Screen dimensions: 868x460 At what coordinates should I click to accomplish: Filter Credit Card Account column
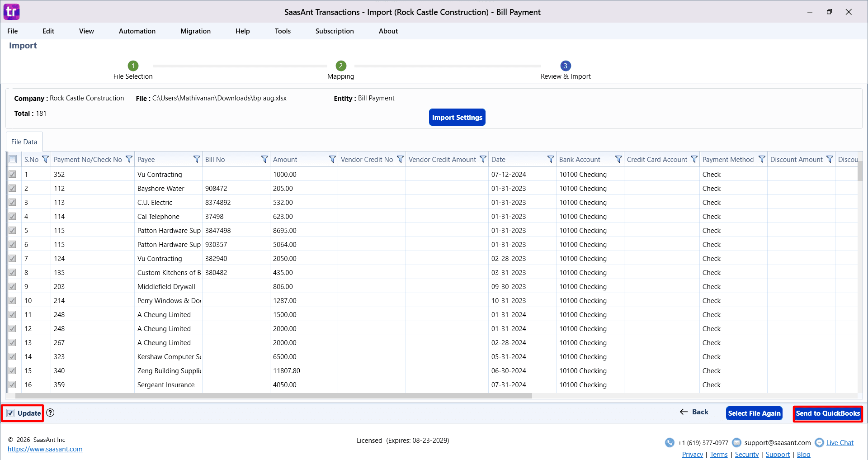pos(694,159)
